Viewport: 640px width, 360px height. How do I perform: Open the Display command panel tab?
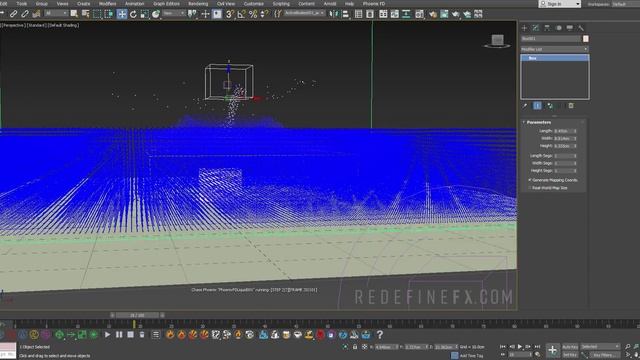(570, 28)
